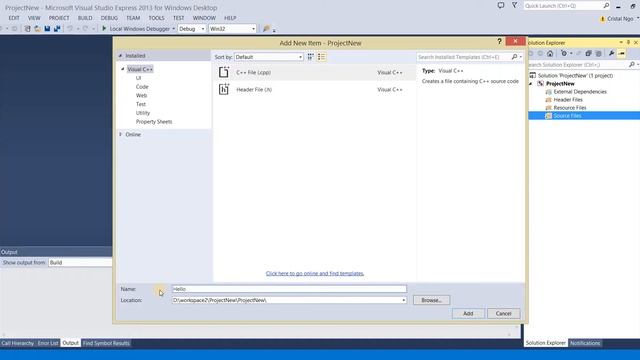The image size is (640, 360).
Task: Click Home icon in Solution Explorer toolbar
Action: coord(550,53)
